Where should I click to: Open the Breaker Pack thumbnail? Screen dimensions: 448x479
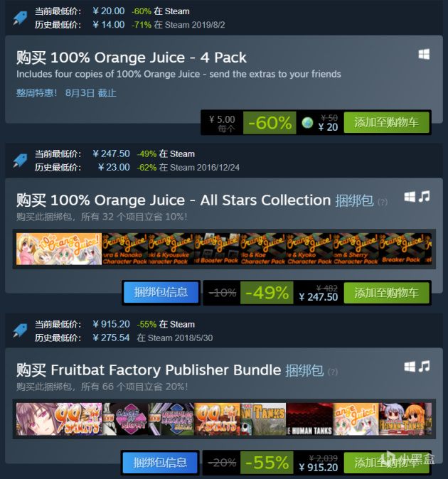(x=402, y=249)
